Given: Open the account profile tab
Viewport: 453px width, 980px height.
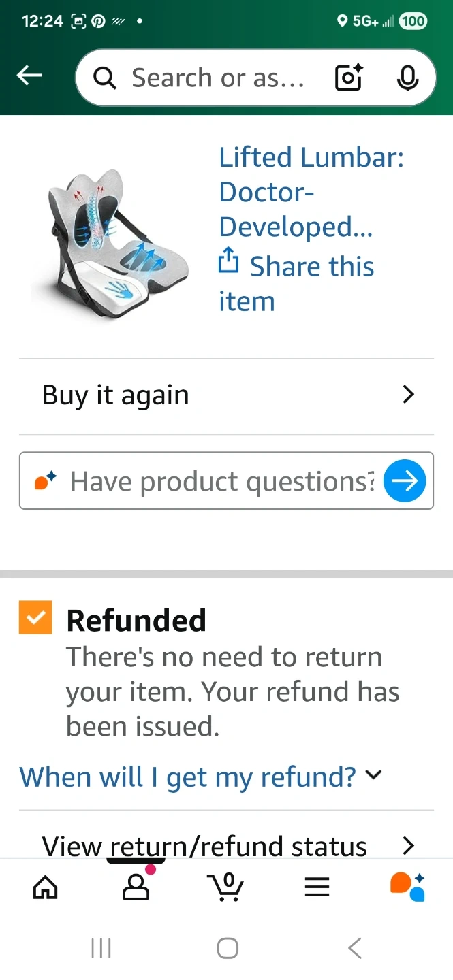Looking at the screenshot, I should tap(136, 887).
